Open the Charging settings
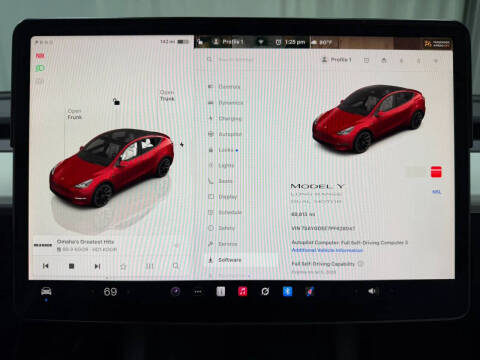Image resolution: width=480 pixels, height=360 pixels. 225,118
